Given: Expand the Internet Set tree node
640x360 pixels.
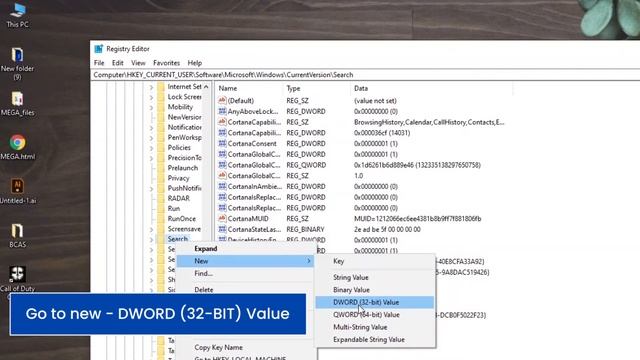Looking at the screenshot, I should (151, 87).
